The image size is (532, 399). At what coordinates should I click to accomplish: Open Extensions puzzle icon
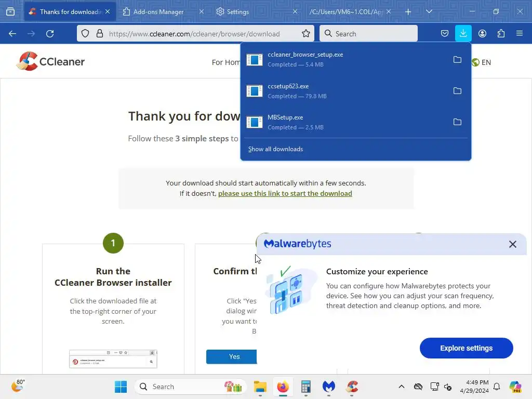click(501, 34)
